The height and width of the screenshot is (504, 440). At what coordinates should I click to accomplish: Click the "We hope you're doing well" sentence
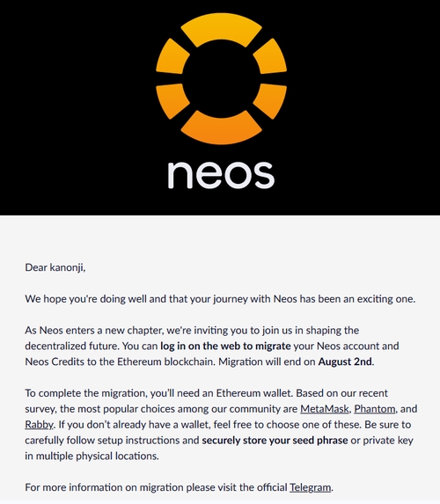220,299
